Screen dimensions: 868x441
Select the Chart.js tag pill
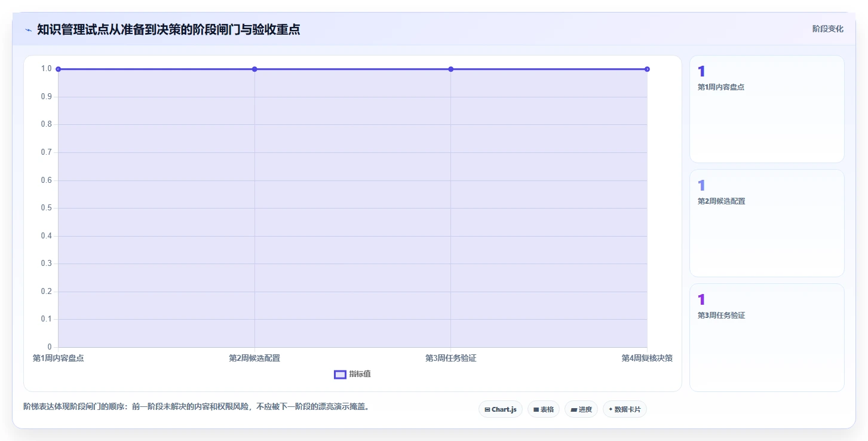501,409
